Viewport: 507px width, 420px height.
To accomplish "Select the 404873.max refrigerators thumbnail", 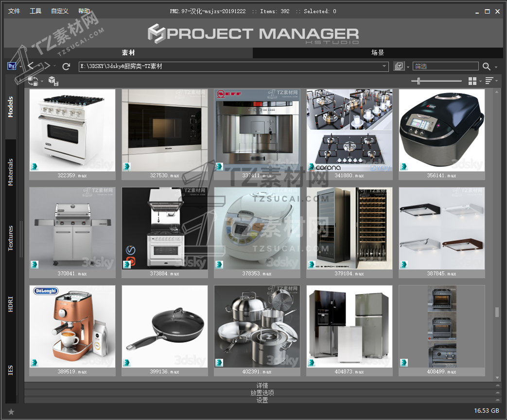I will pos(350,326).
